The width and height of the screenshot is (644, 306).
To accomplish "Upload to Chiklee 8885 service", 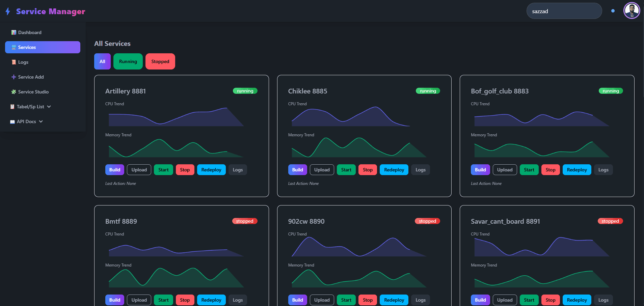I will tap(322, 170).
